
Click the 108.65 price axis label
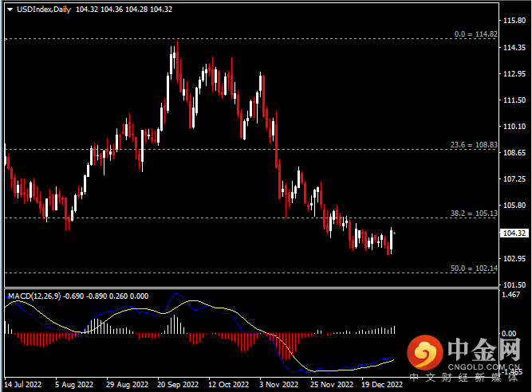515,152
